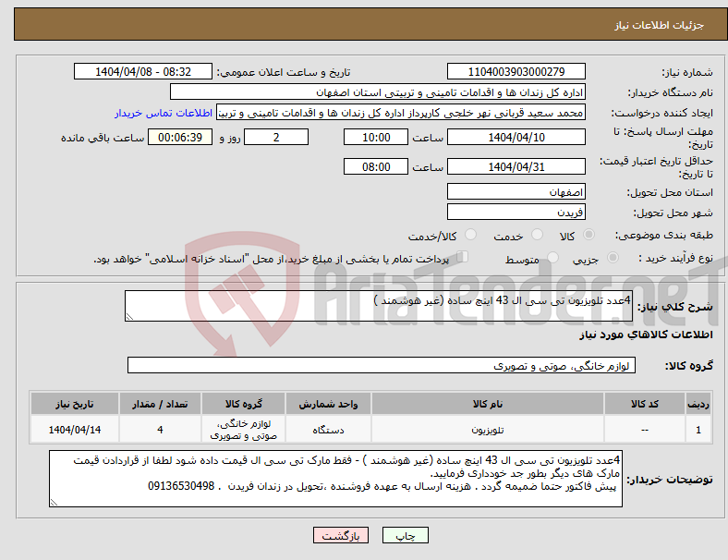Click the row number cell 1

coord(698,430)
